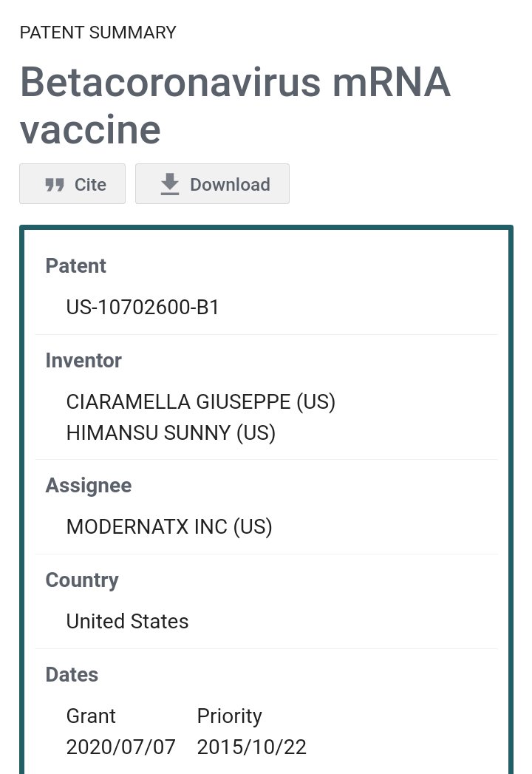
Task: Click the PATENT SUMMARY heading
Action: [98, 33]
